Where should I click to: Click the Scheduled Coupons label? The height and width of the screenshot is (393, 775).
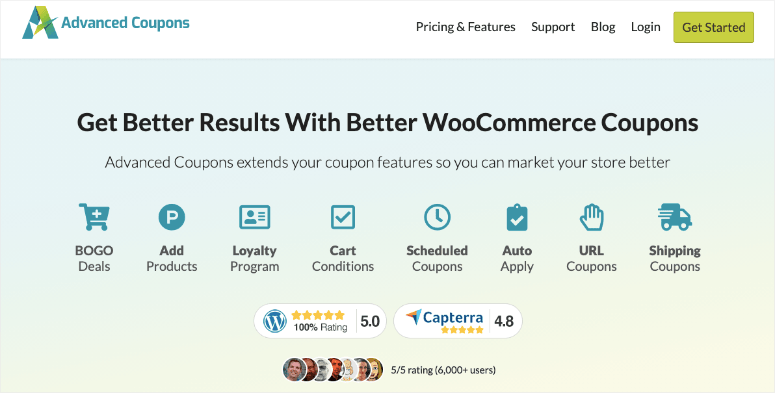click(x=437, y=259)
